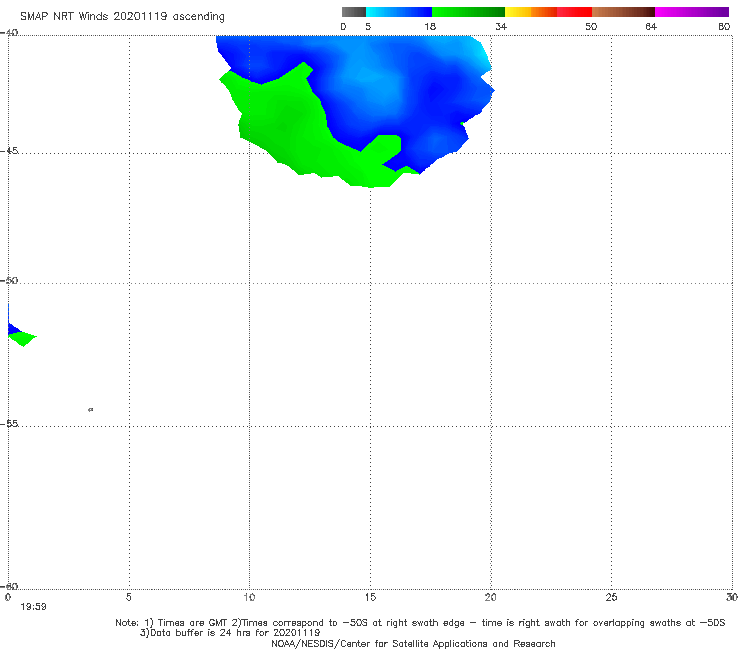The image size is (740, 650).
Task: Click the color bar label '64'
Action: click(x=651, y=27)
